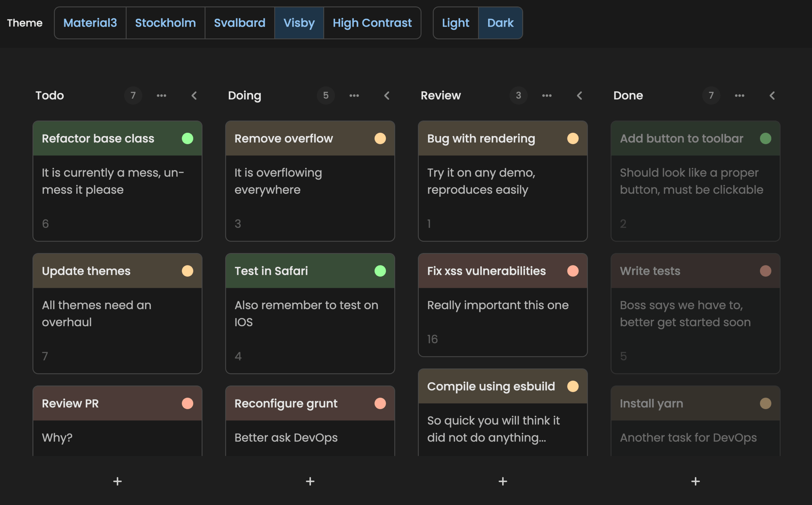This screenshot has height=505, width=812.
Task: Choose the Svalbard theme button
Action: 239,23
